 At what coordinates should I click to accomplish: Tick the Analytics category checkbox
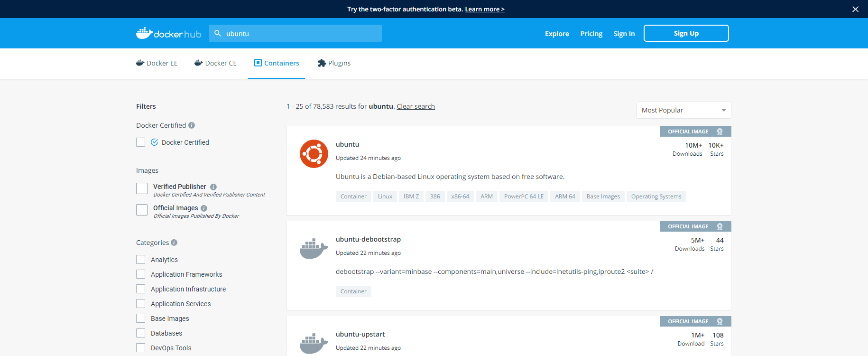(x=140, y=259)
